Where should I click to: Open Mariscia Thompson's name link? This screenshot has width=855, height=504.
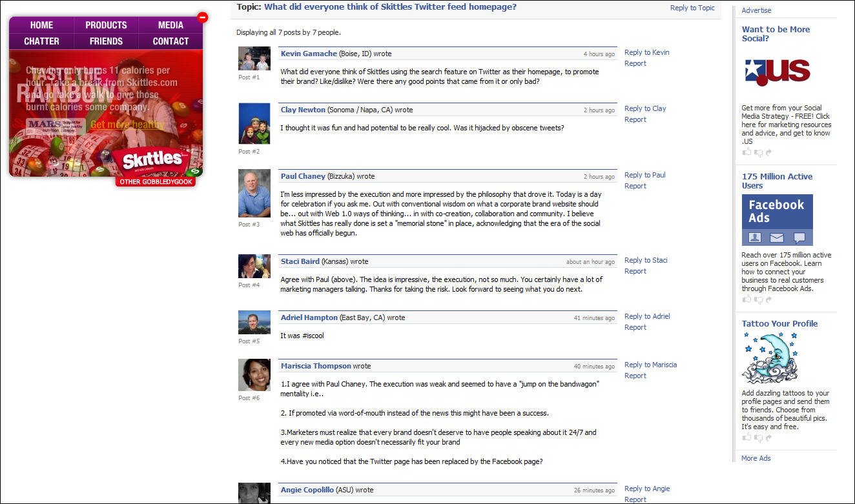click(316, 366)
